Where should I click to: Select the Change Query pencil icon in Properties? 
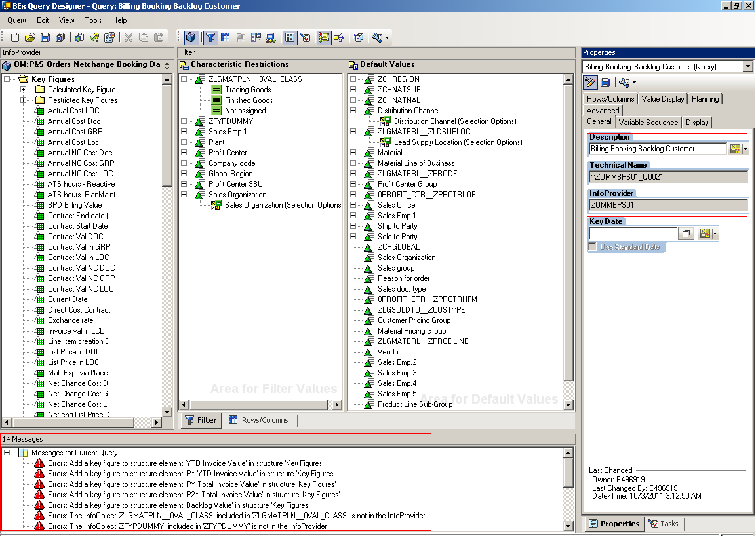point(590,83)
